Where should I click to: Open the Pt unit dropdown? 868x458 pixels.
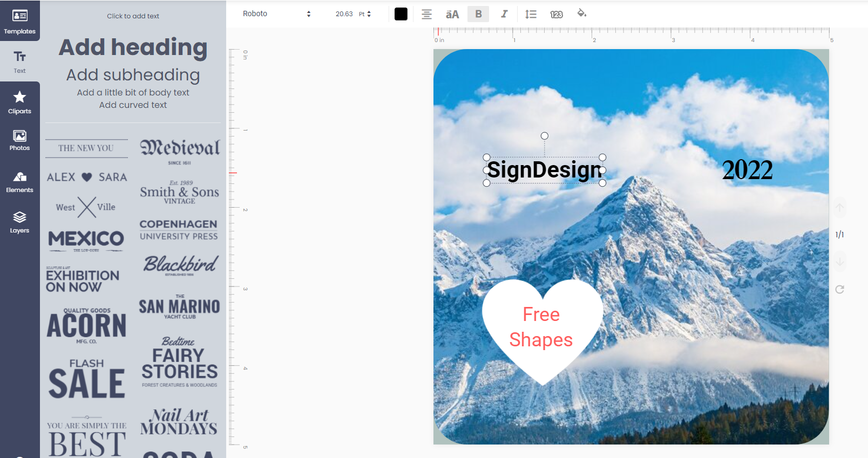(365, 14)
